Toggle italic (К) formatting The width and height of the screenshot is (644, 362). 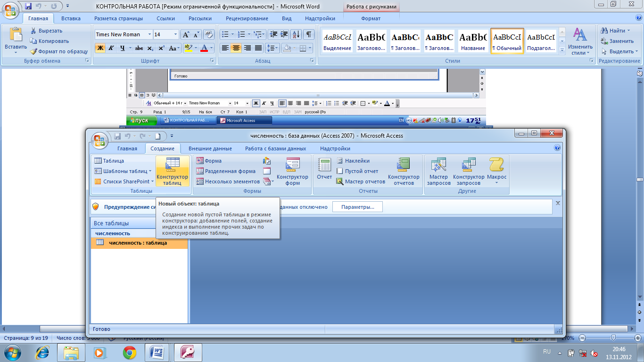point(111,48)
